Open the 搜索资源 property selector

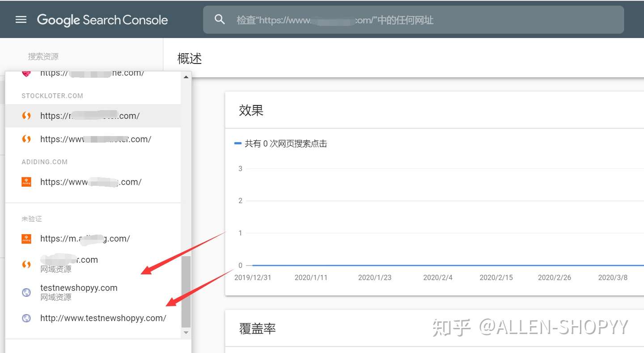tap(43, 56)
